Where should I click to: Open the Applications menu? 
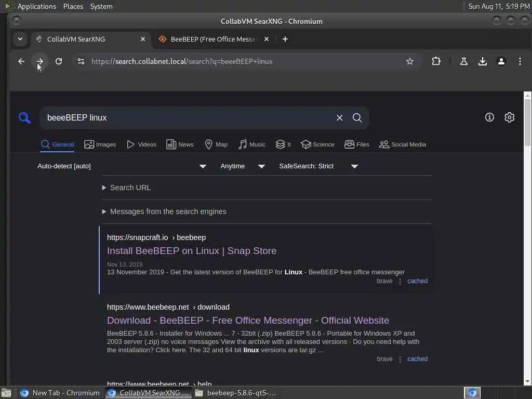coord(37,6)
